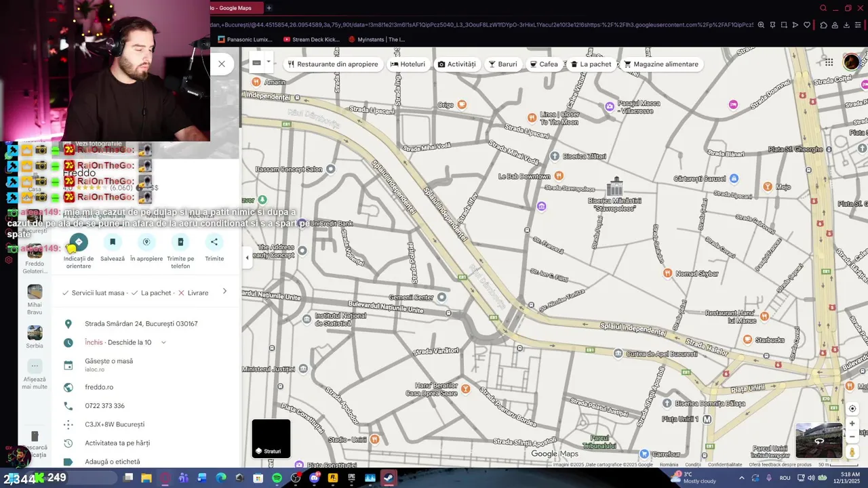
Task: Copy plus code C3JX+8W București
Action: point(115,424)
